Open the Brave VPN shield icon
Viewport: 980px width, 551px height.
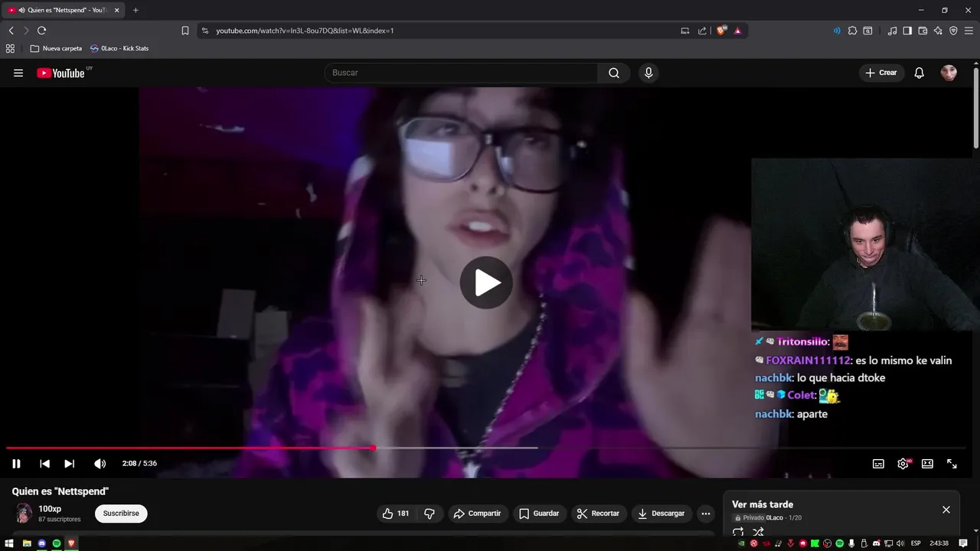(x=953, y=31)
